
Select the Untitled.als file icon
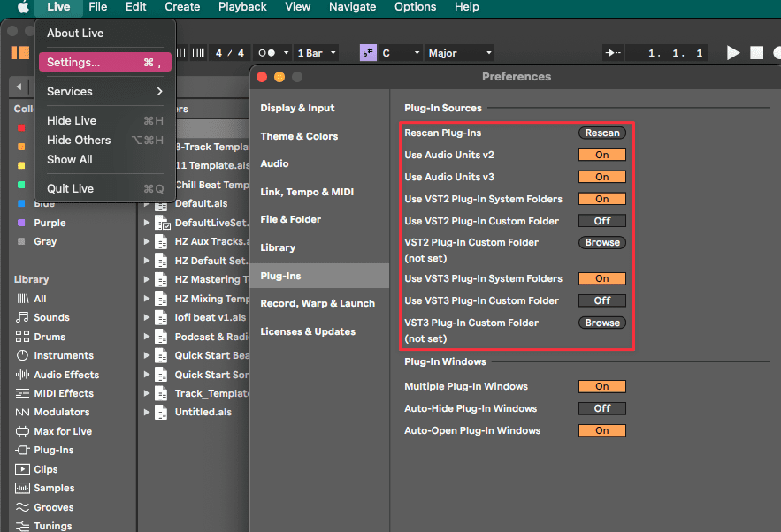click(x=161, y=413)
